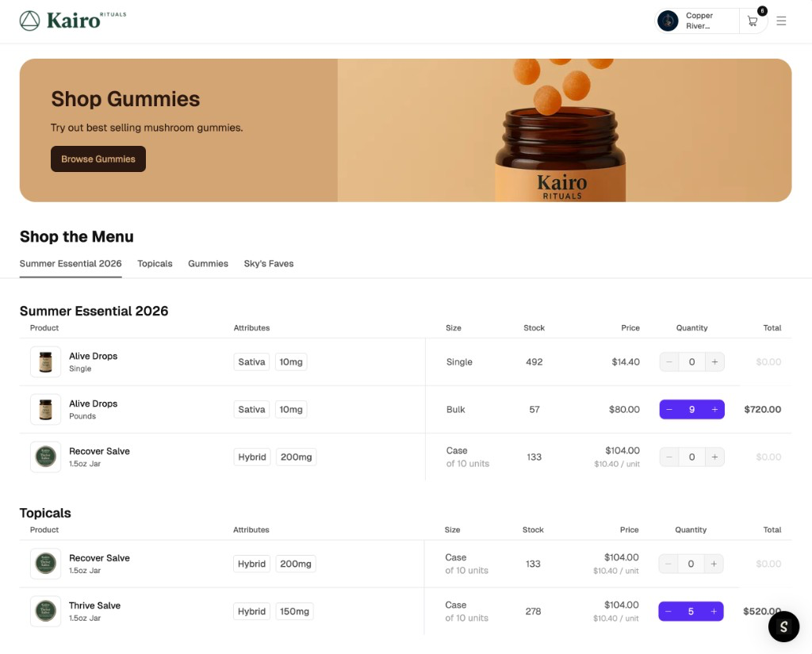812x654 pixels.
Task: Decrease Recover Salve quantity in Summer Essential
Action: coord(669,457)
